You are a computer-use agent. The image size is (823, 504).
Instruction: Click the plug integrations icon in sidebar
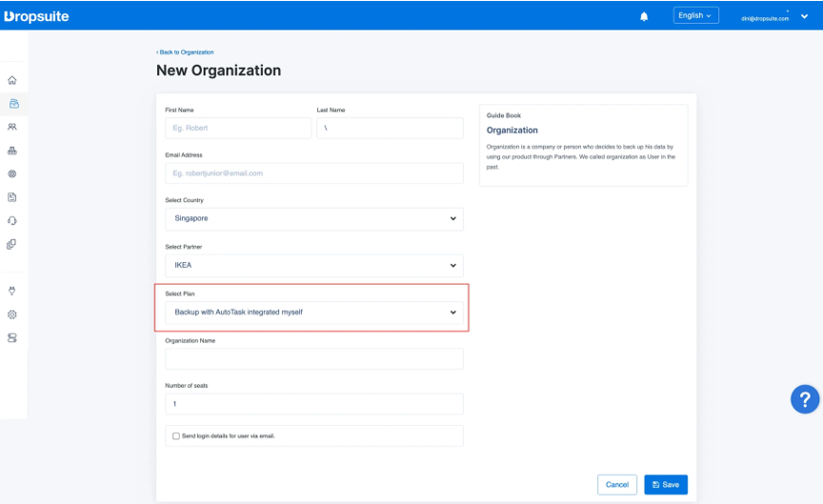click(x=12, y=291)
